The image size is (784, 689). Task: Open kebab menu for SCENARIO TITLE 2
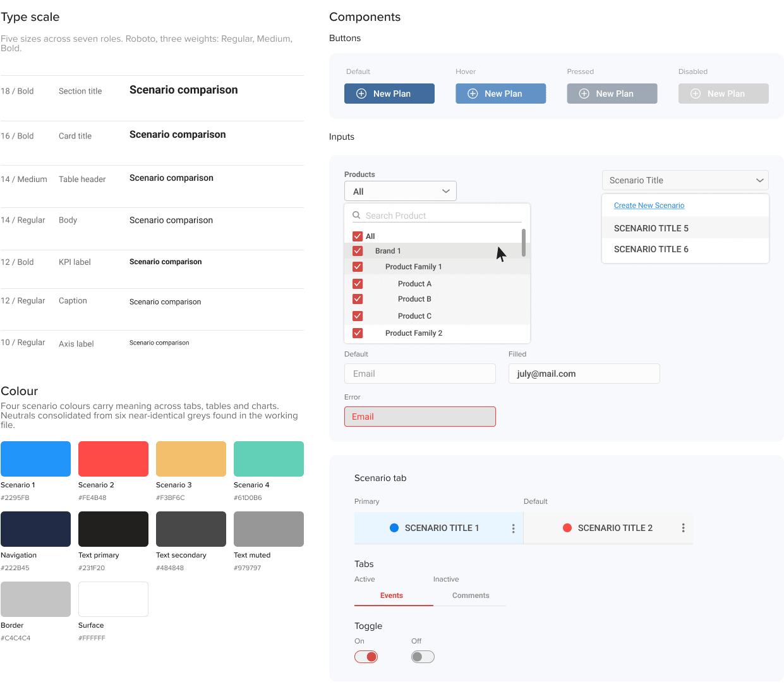(683, 528)
